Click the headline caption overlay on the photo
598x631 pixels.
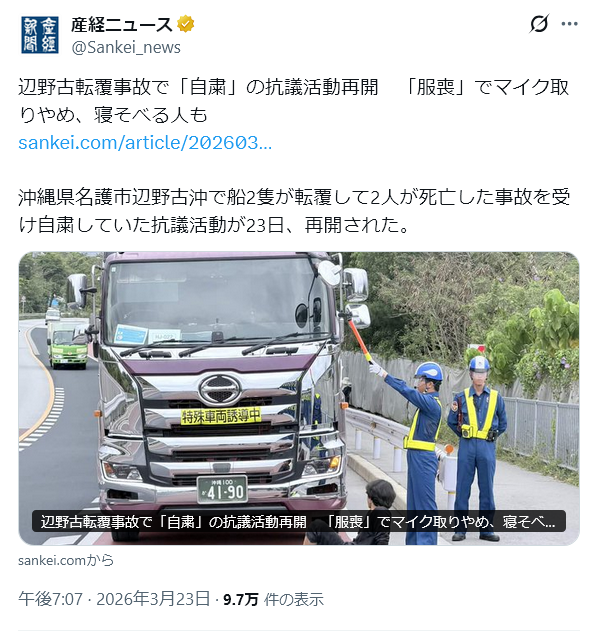(299, 522)
